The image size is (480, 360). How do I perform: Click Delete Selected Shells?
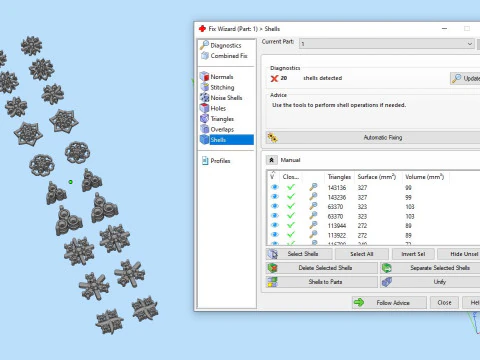(x=322, y=268)
